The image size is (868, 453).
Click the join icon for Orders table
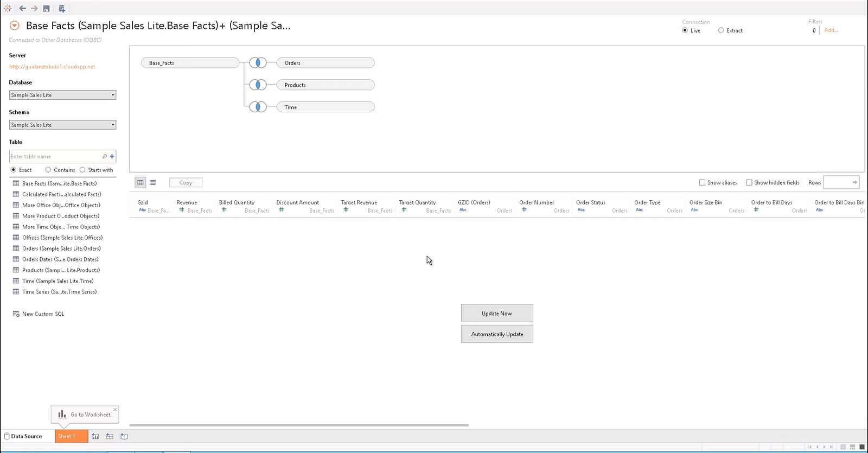pos(258,63)
